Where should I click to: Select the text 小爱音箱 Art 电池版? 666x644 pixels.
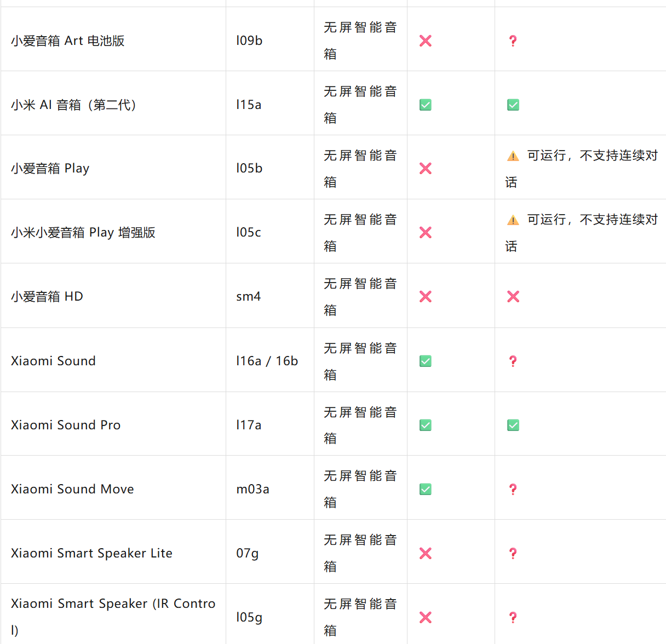pyautogui.click(x=68, y=41)
